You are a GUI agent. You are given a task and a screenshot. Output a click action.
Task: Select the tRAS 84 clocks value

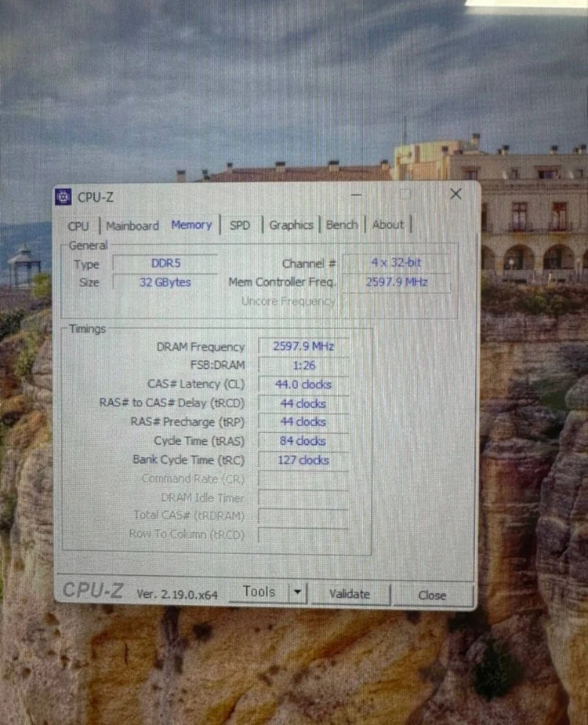(x=303, y=441)
